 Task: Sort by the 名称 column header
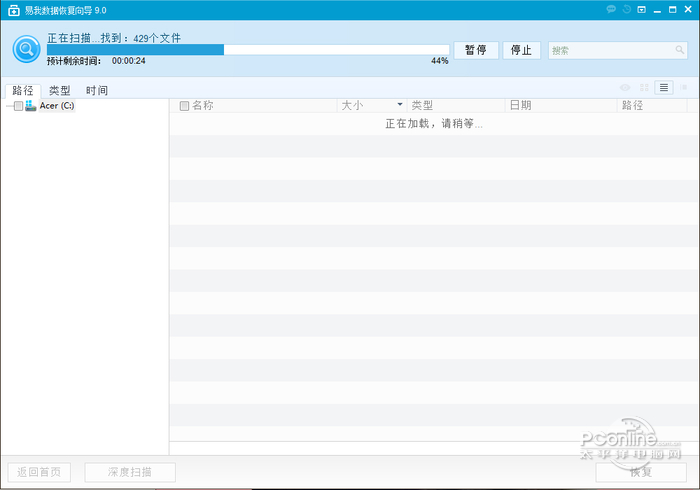coord(253,106)
